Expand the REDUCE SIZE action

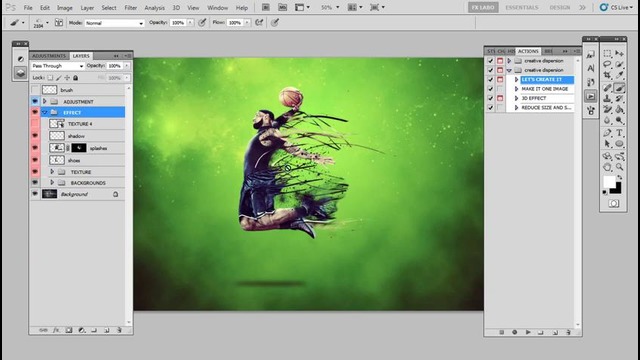(x=516, y=108)
